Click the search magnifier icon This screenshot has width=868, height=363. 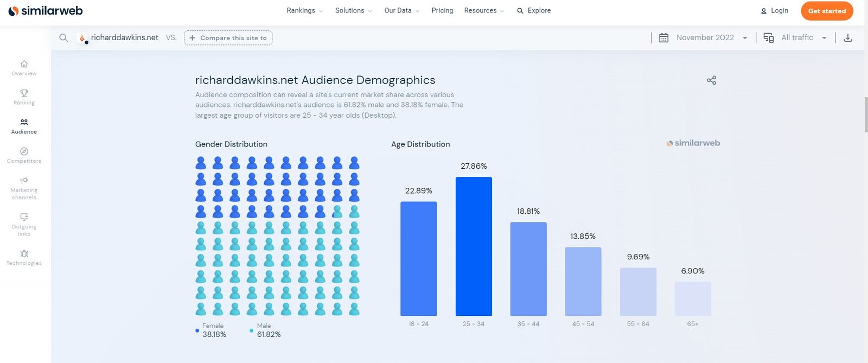[x=63, y=38]
